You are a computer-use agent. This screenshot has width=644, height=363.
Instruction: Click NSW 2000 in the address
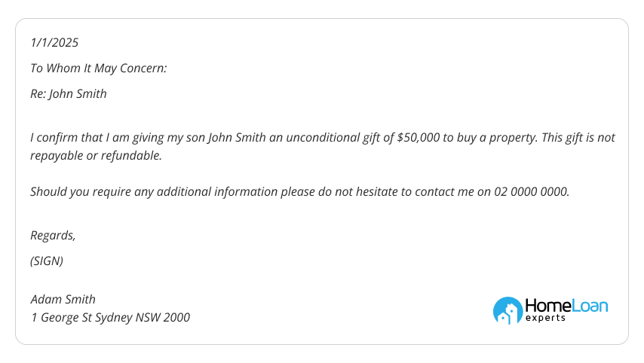coord(163,318)
